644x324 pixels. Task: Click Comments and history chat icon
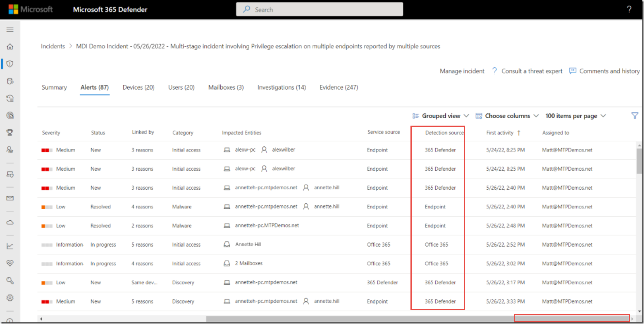point(572,71)
